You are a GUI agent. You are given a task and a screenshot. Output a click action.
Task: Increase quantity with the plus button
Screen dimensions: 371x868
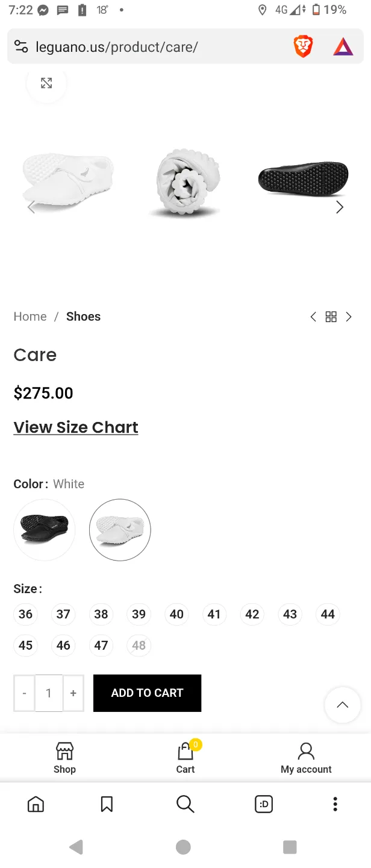point(73,693)
